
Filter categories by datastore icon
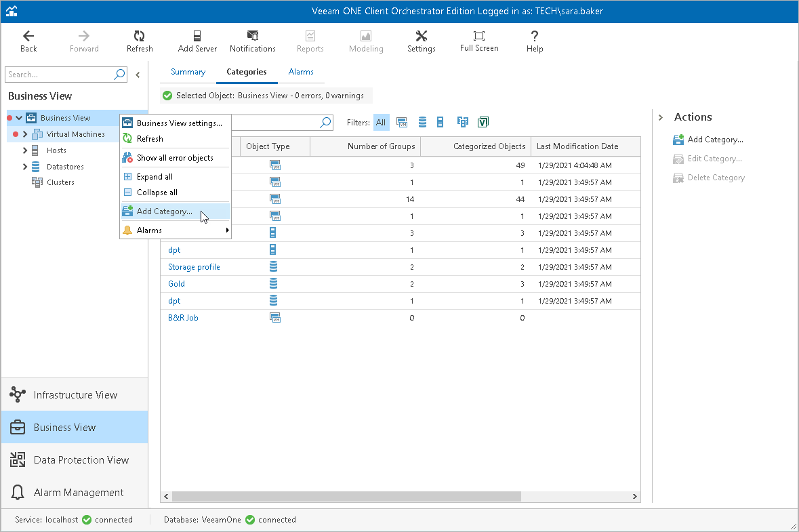coord(422,123)
